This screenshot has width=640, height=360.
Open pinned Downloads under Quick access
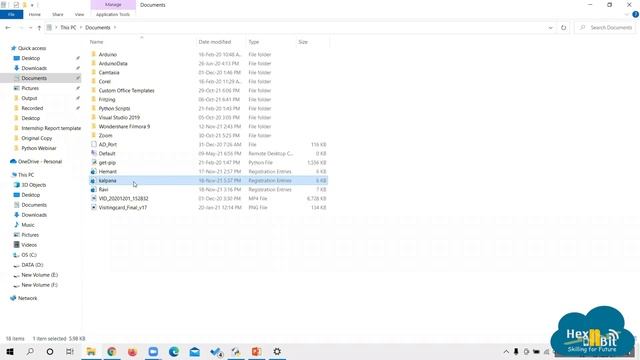(34, 68)
